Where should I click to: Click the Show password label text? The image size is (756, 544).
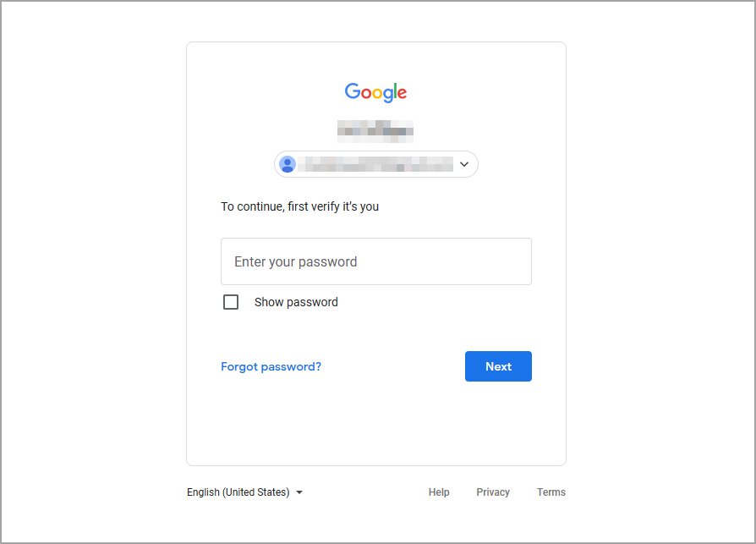pyautogui.click(x=296, y=302)
